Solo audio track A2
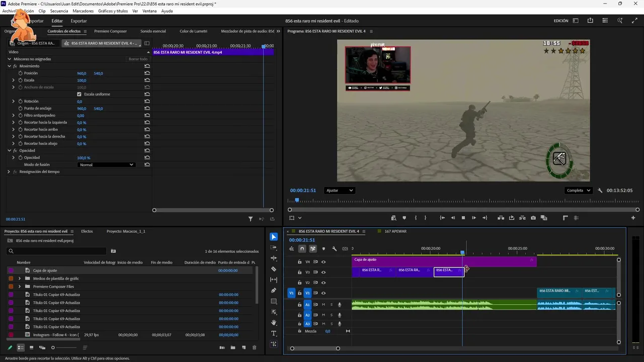644x362 pixels. pyautogui.click(x=332, y=315)
